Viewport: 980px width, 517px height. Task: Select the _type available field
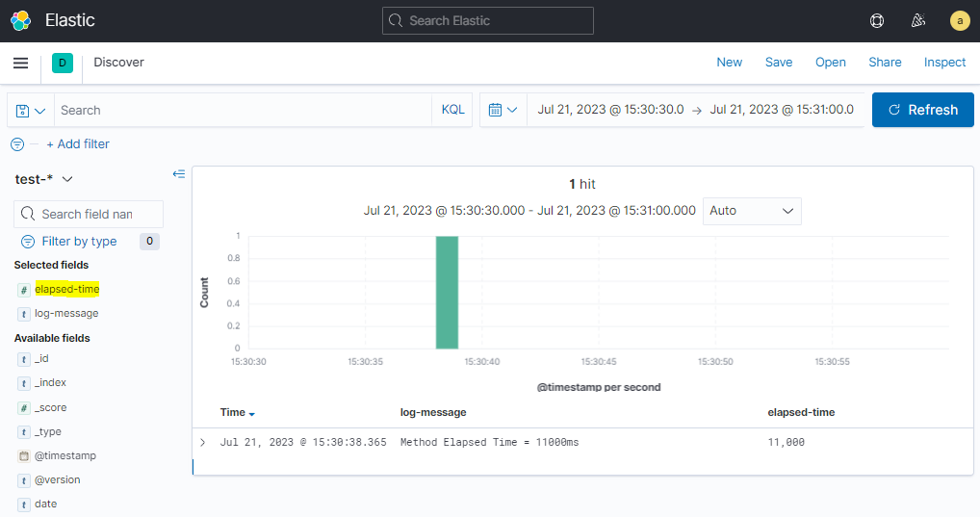tap(47, 431)
